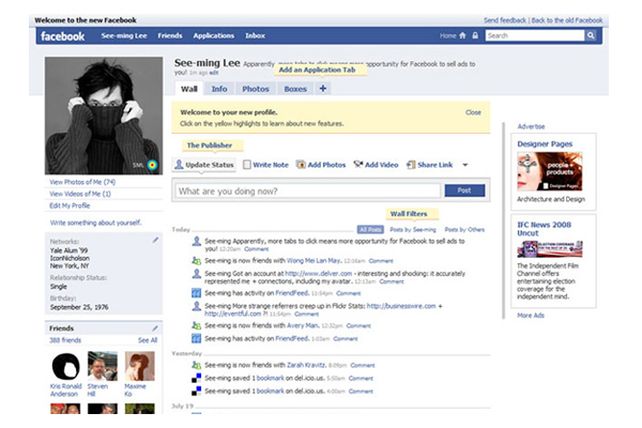Click the IFC News 2008 Uncut ad banner
642x428 pixels.
549,249
